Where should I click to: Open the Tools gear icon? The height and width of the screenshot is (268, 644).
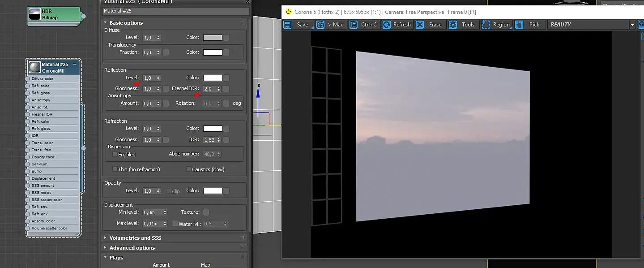point(453,25)
